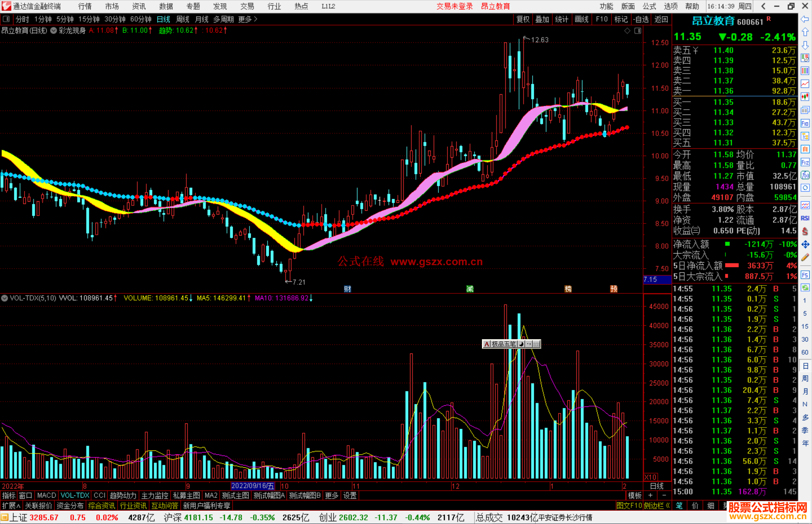
Task: Toggle the VOL-TDX indicator checkmark circle
Action: [5, 298]
